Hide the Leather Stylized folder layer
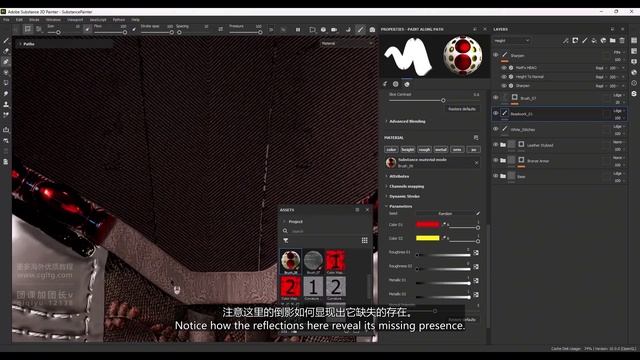The height and width of the screenshot is (360, 640). coord(496,144)
